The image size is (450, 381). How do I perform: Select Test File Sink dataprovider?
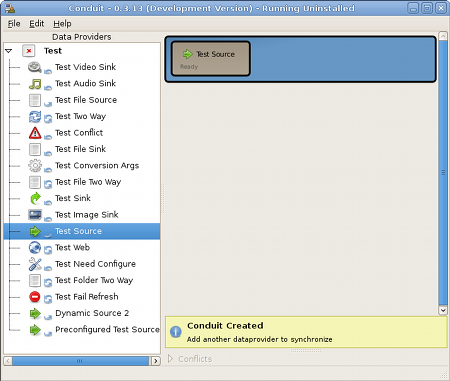click(x=80, y=149)
